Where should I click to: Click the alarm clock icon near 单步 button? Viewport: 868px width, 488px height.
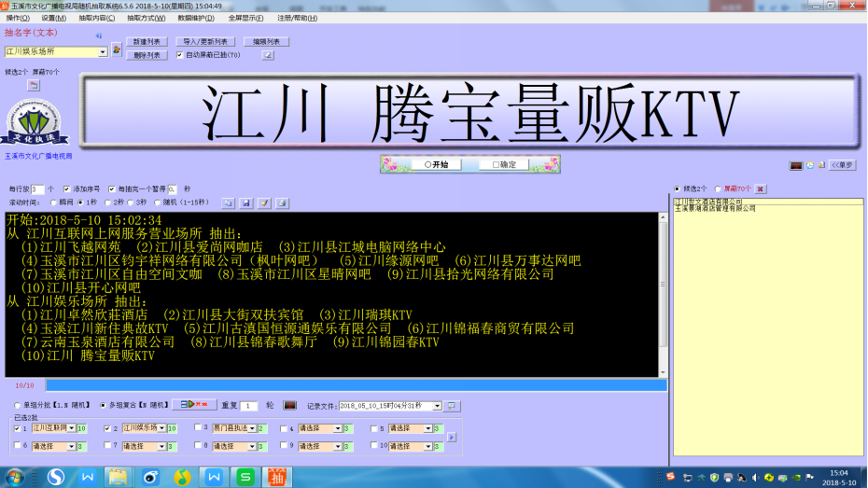pyautogui.click(x=810, y=165)
